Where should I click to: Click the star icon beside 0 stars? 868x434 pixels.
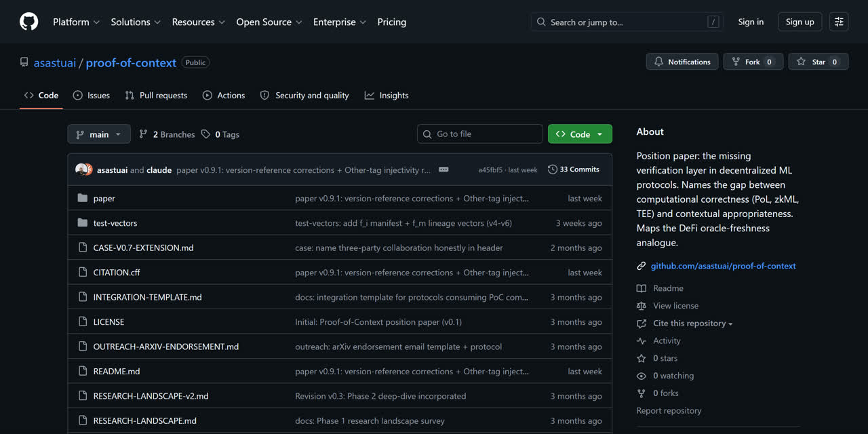click(642, 358)
